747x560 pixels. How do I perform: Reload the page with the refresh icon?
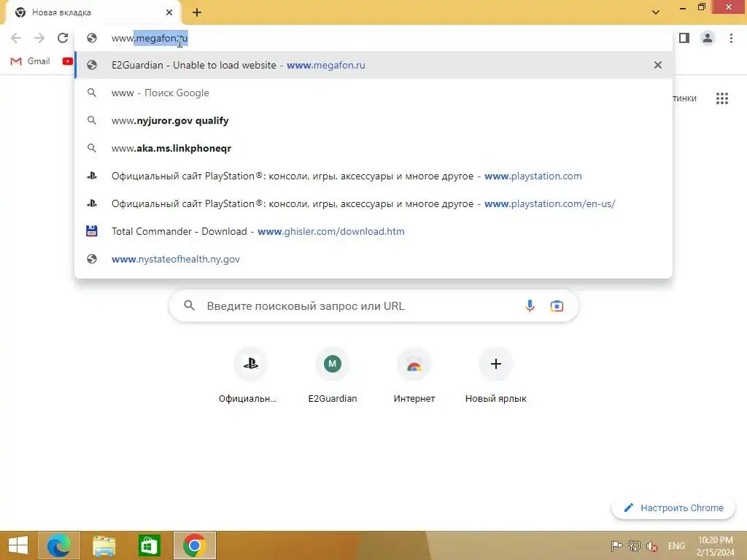coord(63,38)
